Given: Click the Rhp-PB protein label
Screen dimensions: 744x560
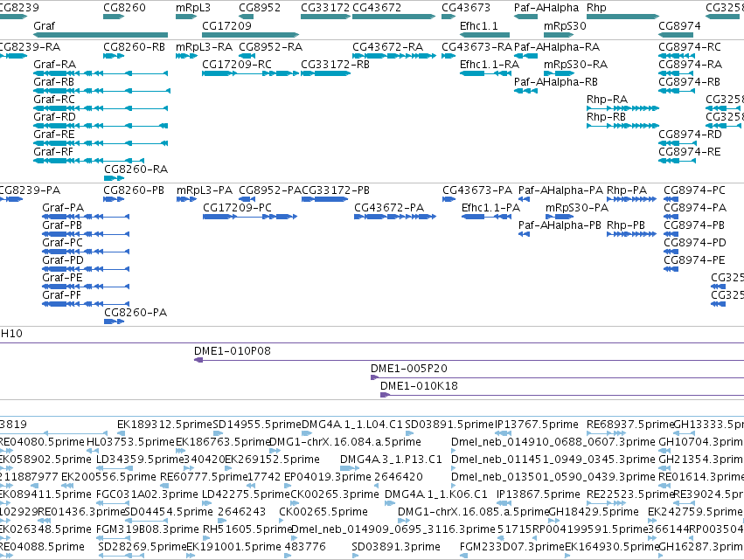Looking at the screenshot, I should (x=626, y=225).
